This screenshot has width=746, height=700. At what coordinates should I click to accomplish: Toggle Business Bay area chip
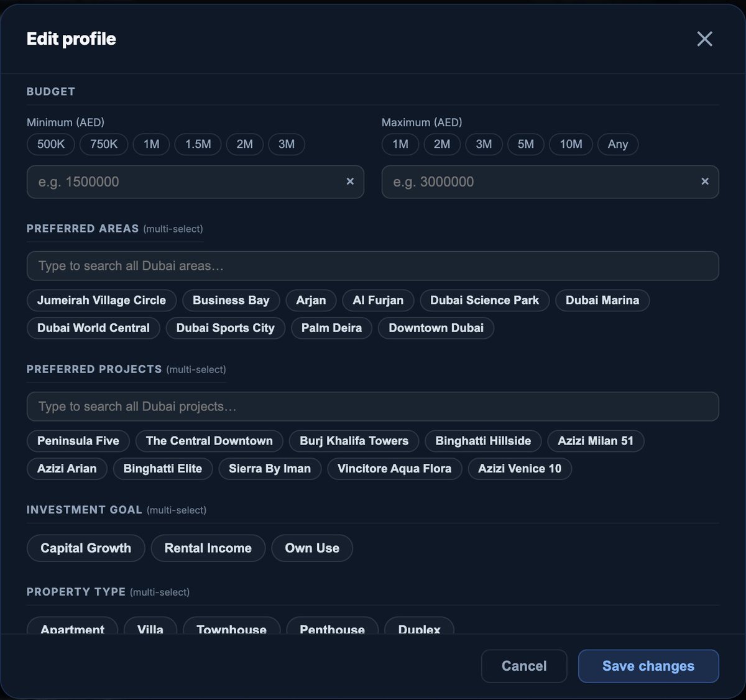click(231, 300)
